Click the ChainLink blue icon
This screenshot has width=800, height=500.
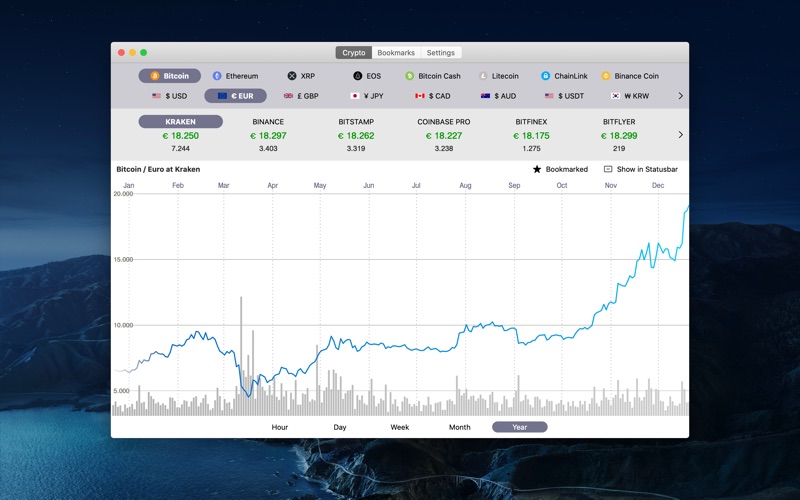click(x=545, y=76)
